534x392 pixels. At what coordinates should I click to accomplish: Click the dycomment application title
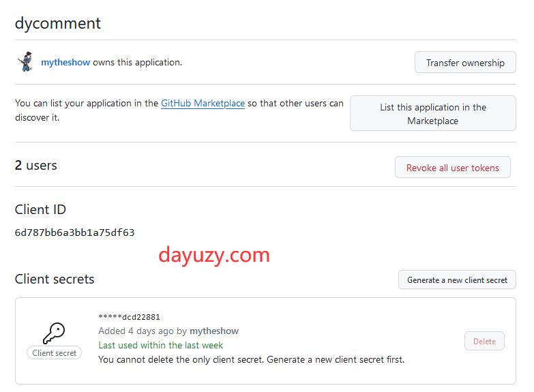coord(58,23)
